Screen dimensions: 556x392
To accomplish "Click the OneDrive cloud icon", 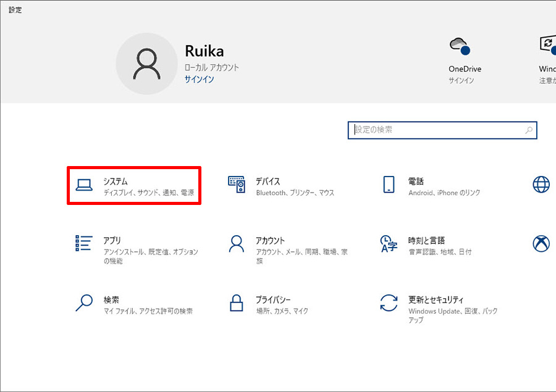I will (459, 46).
